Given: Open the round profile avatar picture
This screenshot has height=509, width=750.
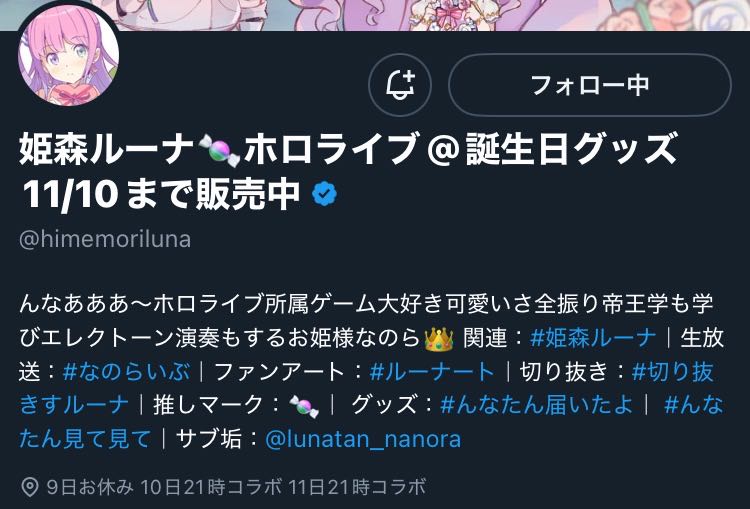Looking at the screenshot, I should coord(68,55).
